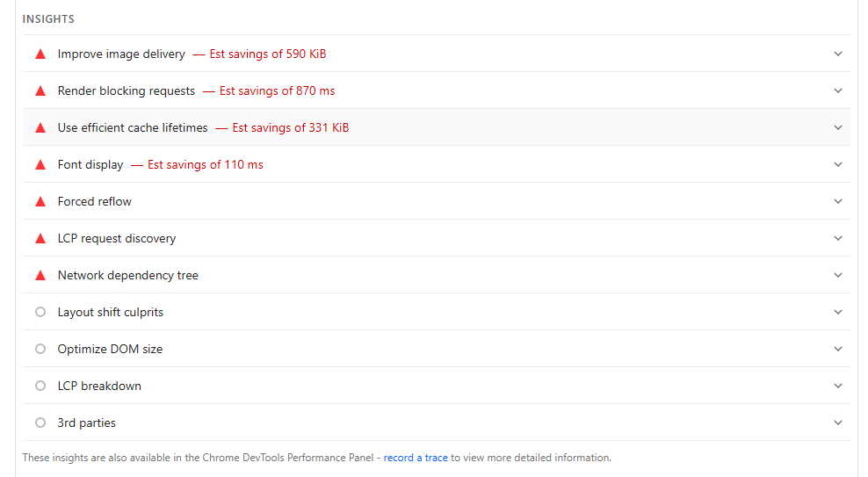
Task: Click 'Est savings of 331 KiB' text
Action: [x=290, y=128]
